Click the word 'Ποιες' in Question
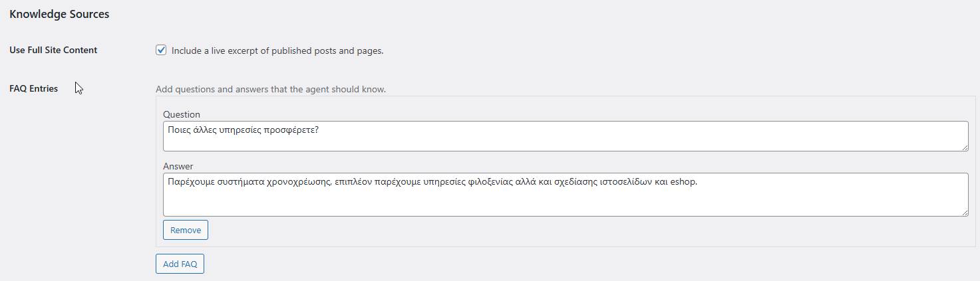 point(180,130)
